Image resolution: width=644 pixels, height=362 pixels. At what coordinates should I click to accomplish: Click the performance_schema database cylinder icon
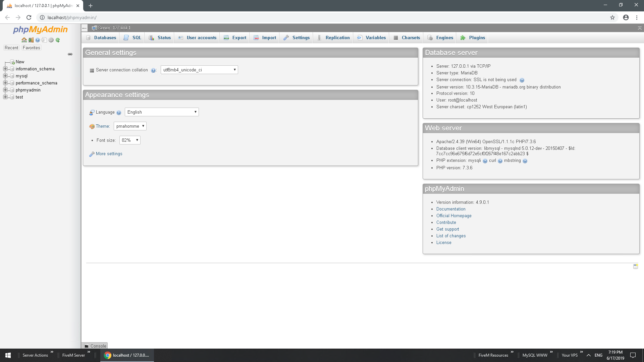12,83
